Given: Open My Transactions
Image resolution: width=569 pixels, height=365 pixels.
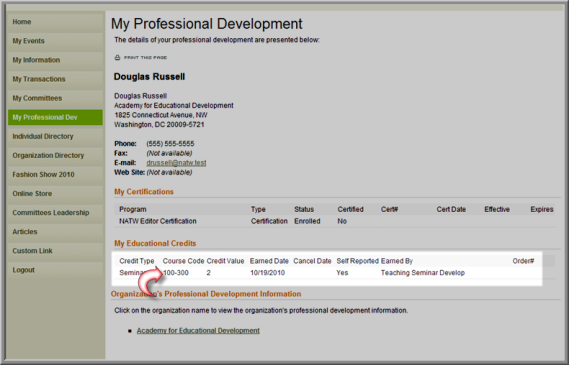Looking at the screenshot, I should pyautogui.click(x=55, y=79).
